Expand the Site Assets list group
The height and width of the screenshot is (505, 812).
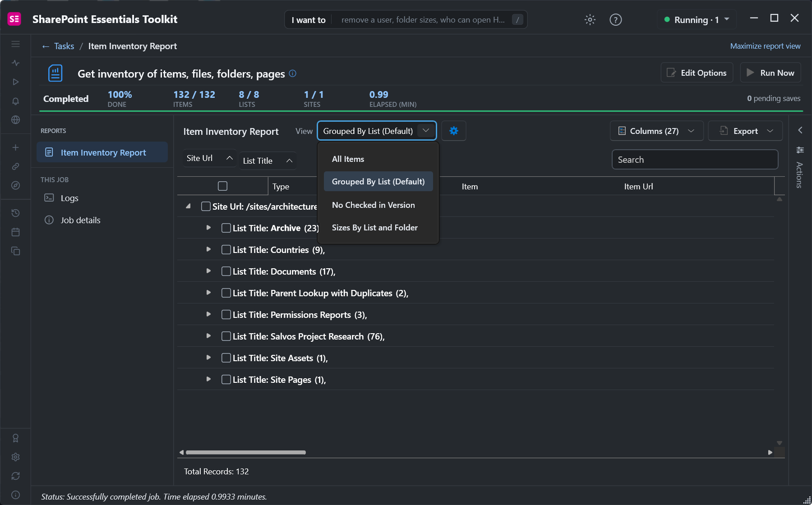pyautogui.click(x=208, y=358)
